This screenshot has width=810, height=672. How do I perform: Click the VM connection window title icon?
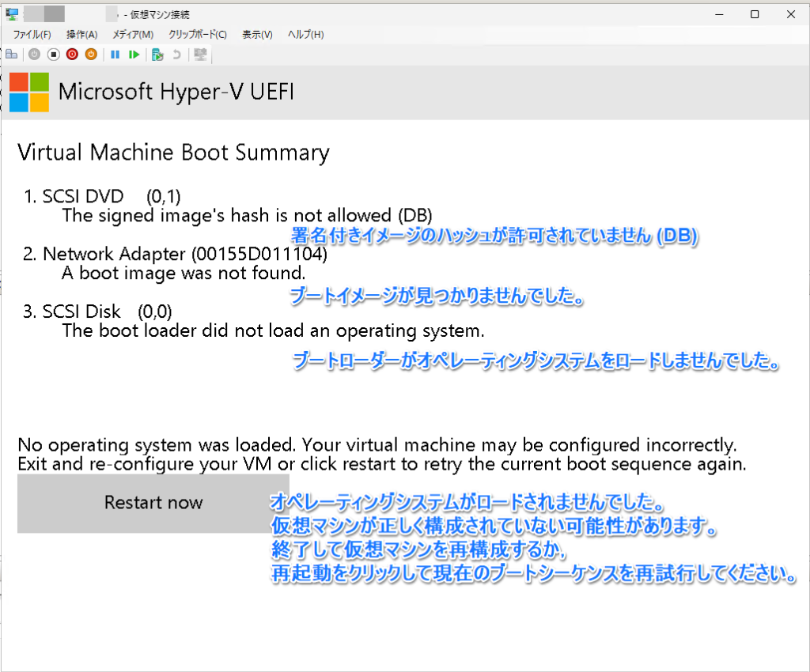click(x=11, y=14)
